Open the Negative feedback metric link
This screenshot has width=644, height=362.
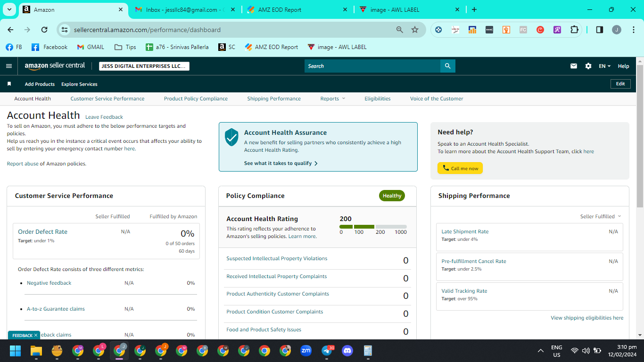click(x=49, y=283)
